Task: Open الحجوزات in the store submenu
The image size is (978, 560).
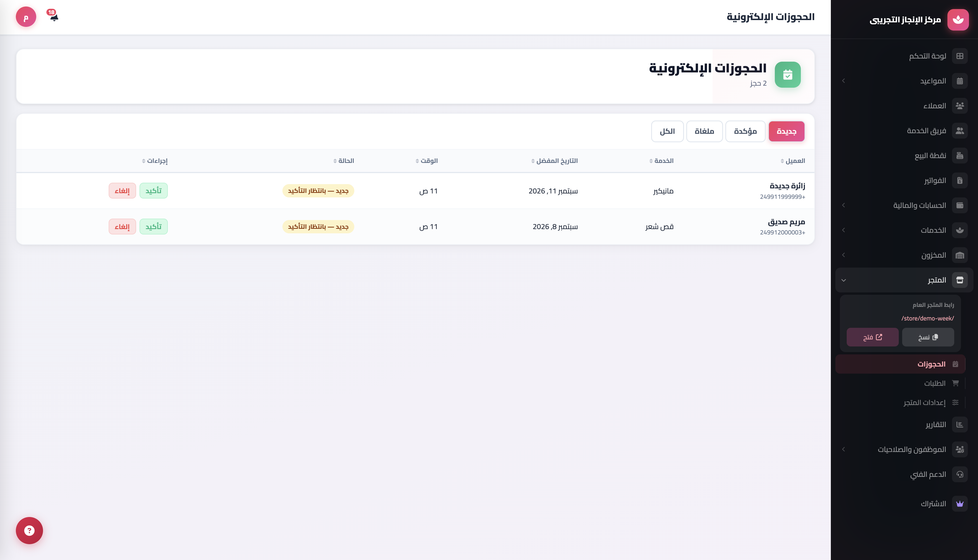Action: pyautogui.click(x=900, y=364)
